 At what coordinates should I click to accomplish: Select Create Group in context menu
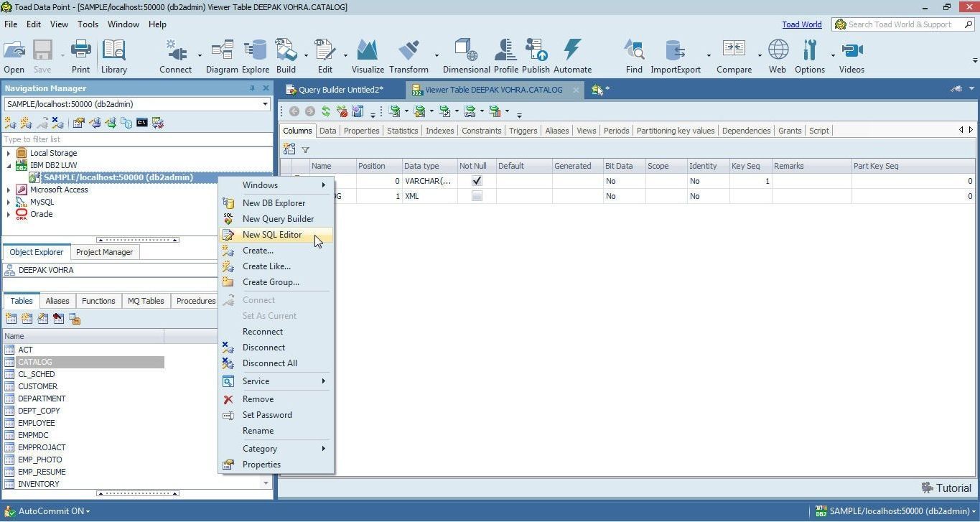[x=276, y=282]
